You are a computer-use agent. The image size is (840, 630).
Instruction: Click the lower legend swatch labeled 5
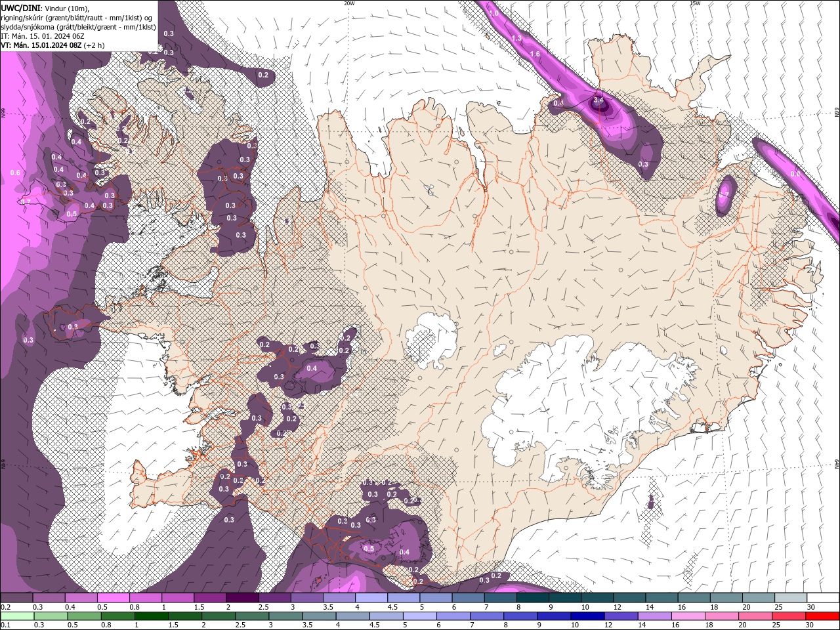pyautogui.click(x=420, y=616)
